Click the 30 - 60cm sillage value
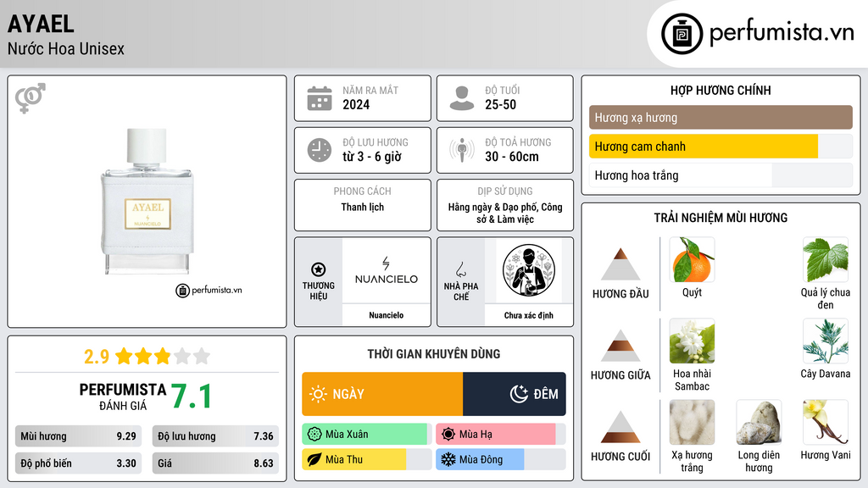 click(511, 157)
